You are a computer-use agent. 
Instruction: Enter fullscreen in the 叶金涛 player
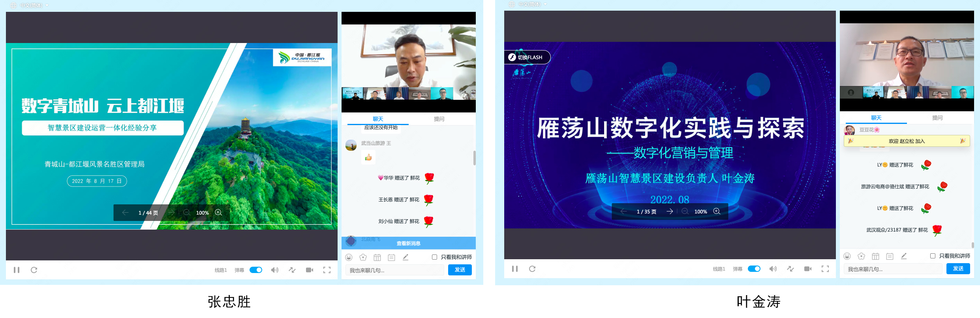[825, 269]
